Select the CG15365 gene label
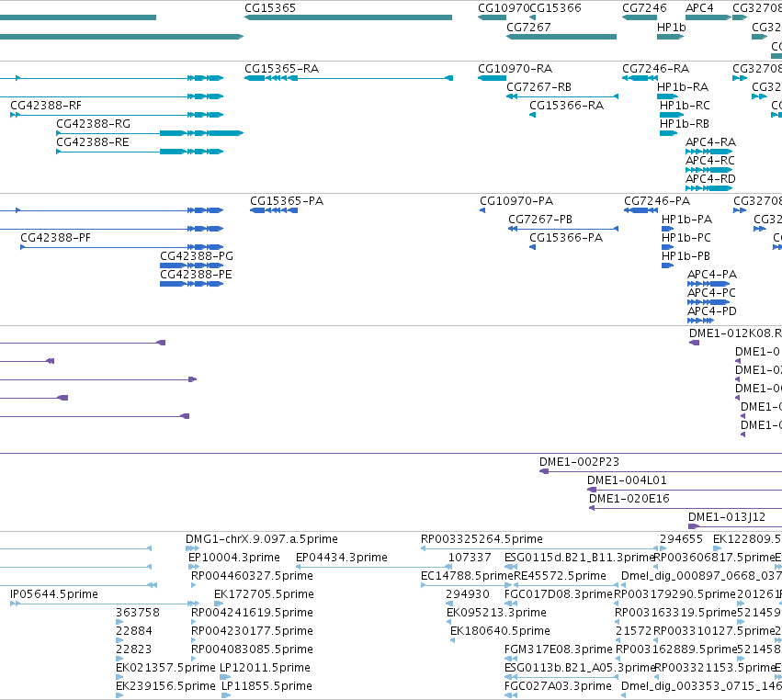 click(x=270, y=8)
